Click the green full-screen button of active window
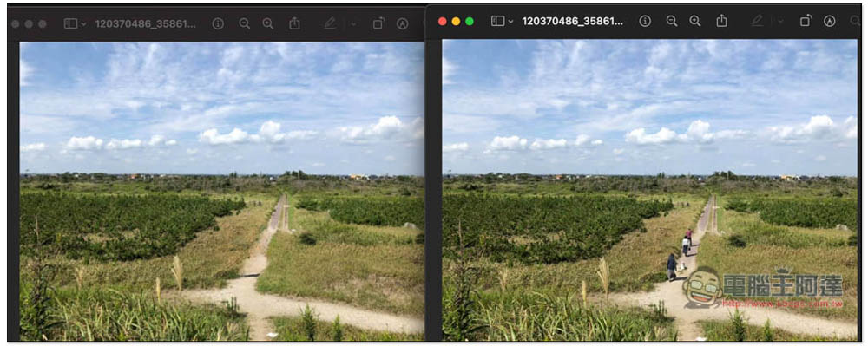This screenshot has height=346, width=868. 470,21
